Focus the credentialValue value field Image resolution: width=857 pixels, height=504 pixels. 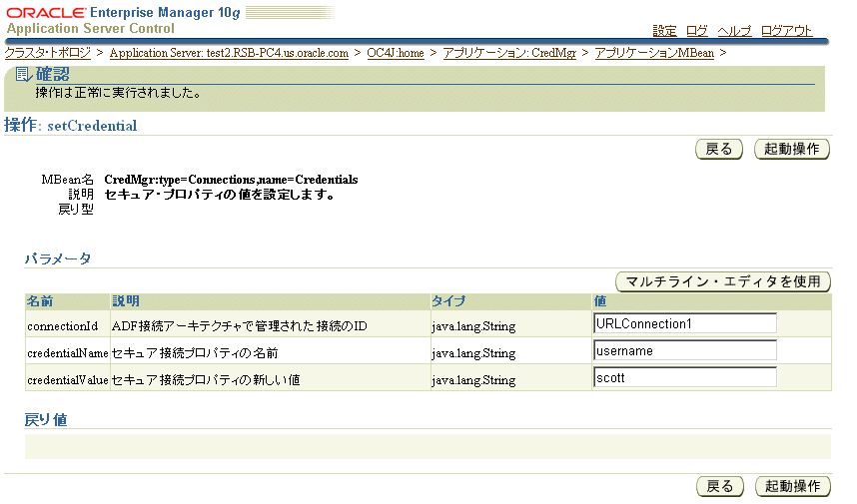685,377
